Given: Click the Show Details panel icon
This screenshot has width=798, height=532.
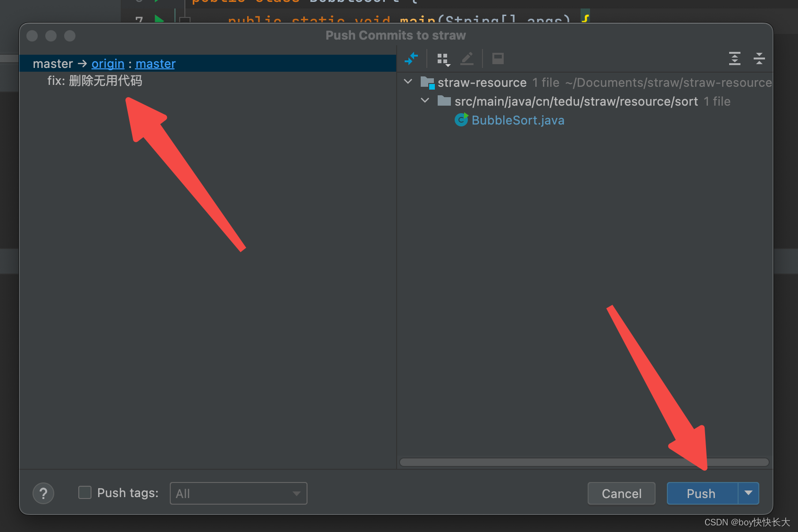Looking at the screenshot, I should pyautogui.click(x=498, y=58).
